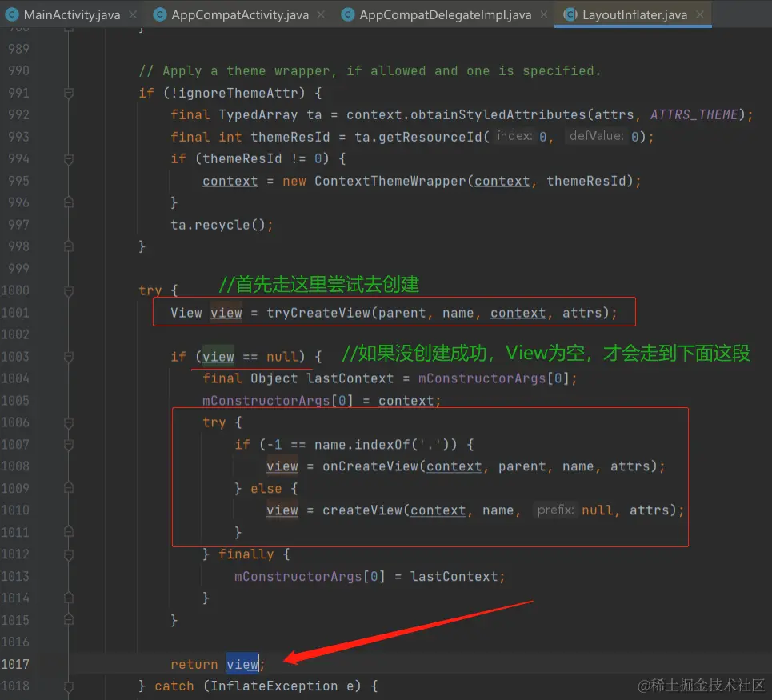772x700 pixels.
Task: Click the TypedArray type on line 992
Action: click(x=258, y=114)
